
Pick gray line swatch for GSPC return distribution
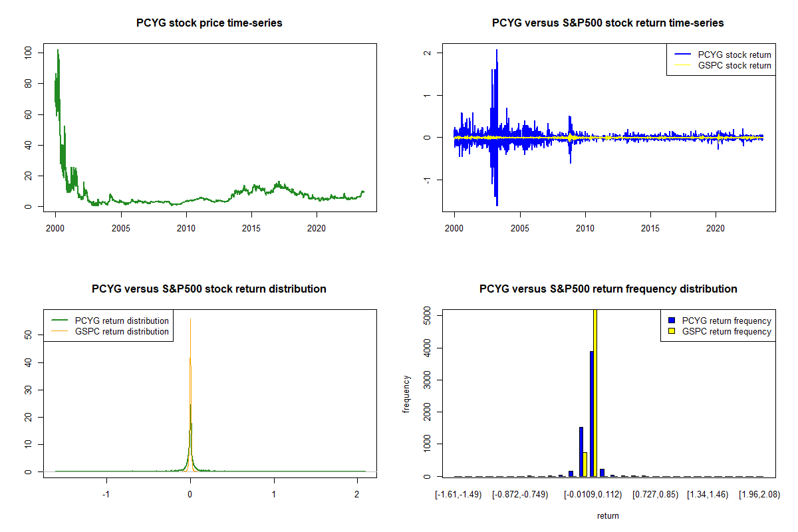tap(59, 331)
